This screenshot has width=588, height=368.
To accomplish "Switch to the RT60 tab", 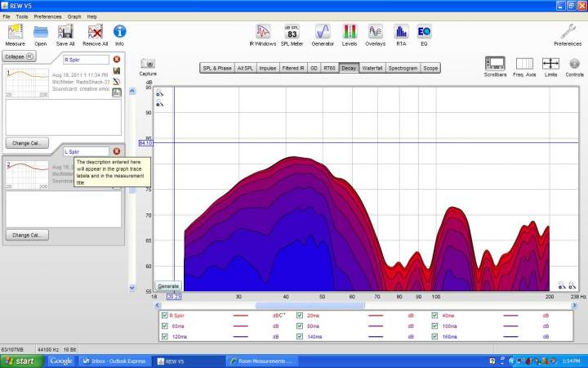I will (x=330, y=68).
